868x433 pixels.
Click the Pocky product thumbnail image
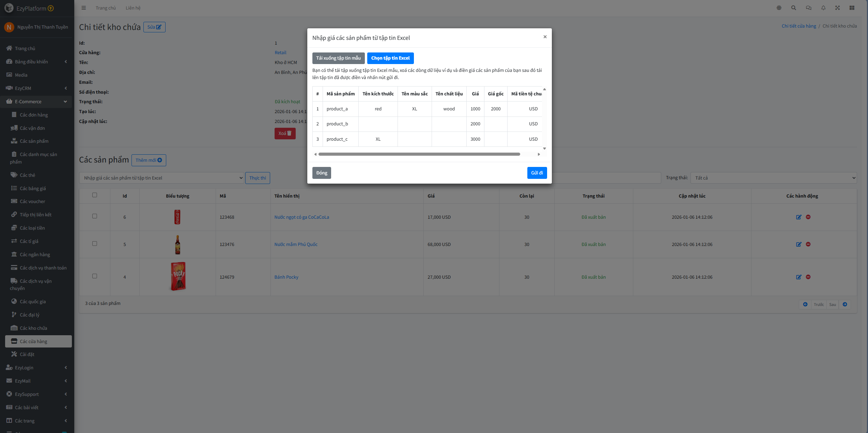178,276
